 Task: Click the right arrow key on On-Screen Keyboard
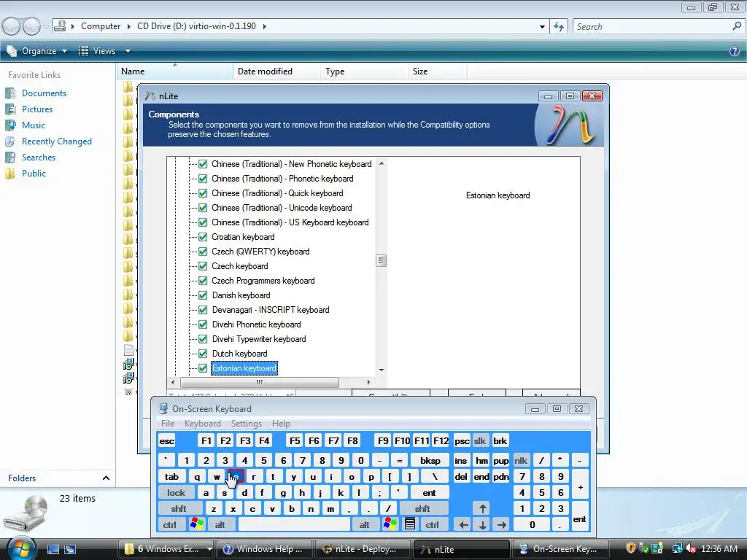502,525
